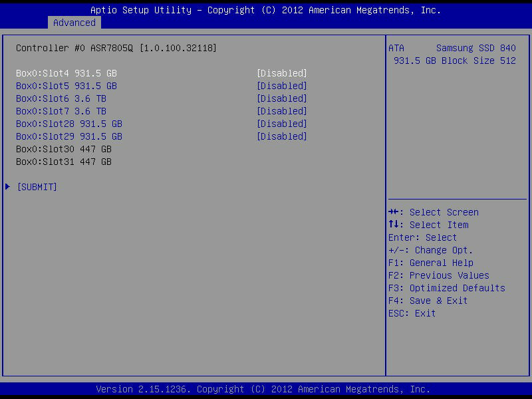Image resolution: width=532 pixels, height=399 pixels.
Task: Click the Aptio Setup Utility title text
Action: (265, 10)
